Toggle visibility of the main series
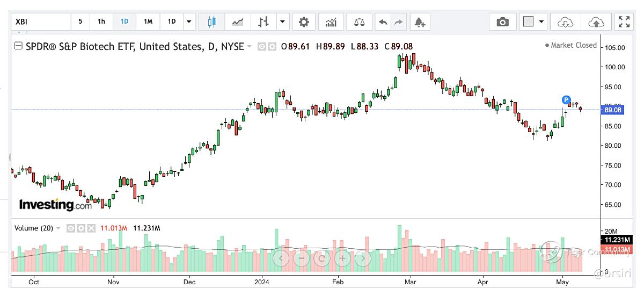The height and width of the screenshot is (288, 644). [x=262, y=47]
